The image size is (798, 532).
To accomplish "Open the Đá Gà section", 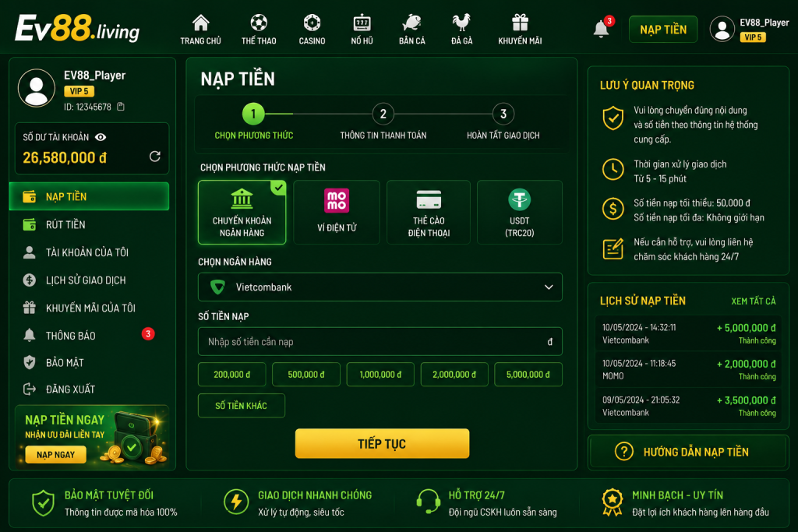I will [x=461, y=30].
